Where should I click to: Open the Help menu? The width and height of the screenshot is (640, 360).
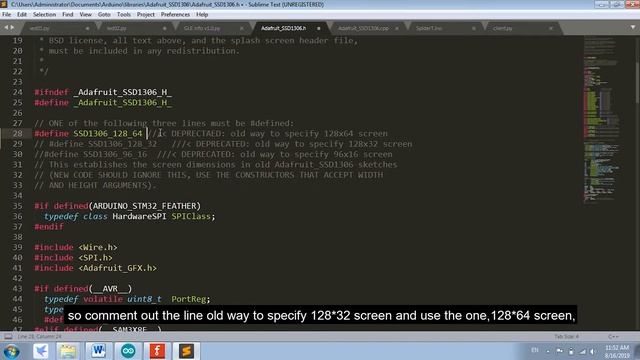[202, 15]
